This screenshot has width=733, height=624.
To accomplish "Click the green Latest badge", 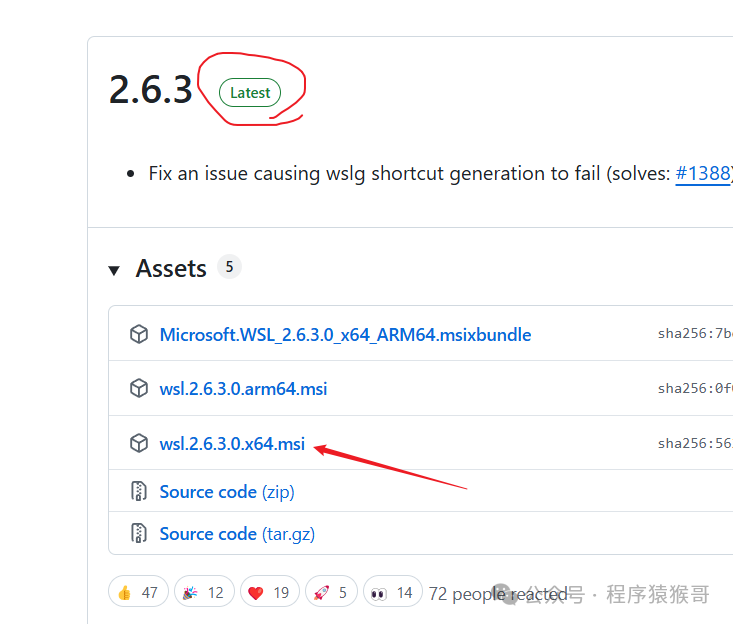I will click(x=250, y=93).
